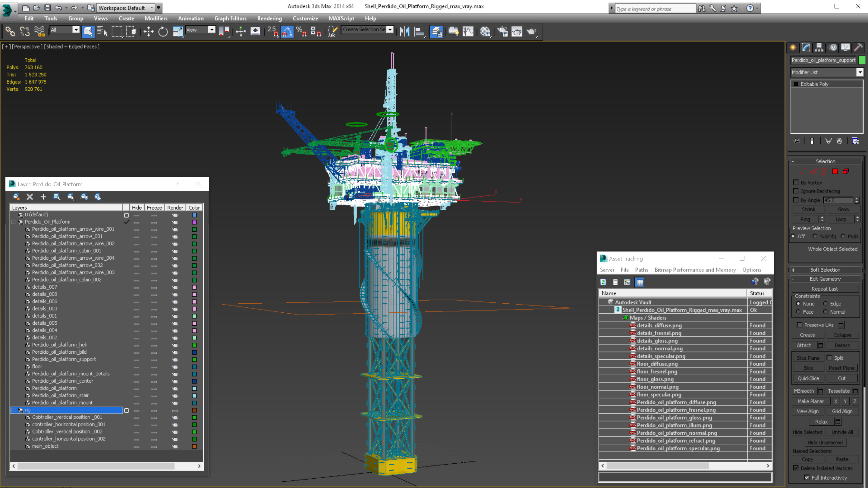Open the Modifier List dropdown

[860, 72]
